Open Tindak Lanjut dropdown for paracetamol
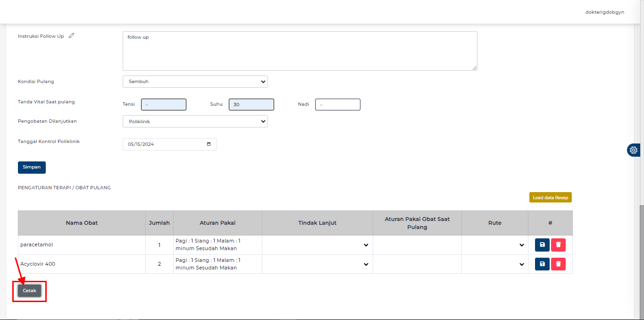 [x=317, y=245]
